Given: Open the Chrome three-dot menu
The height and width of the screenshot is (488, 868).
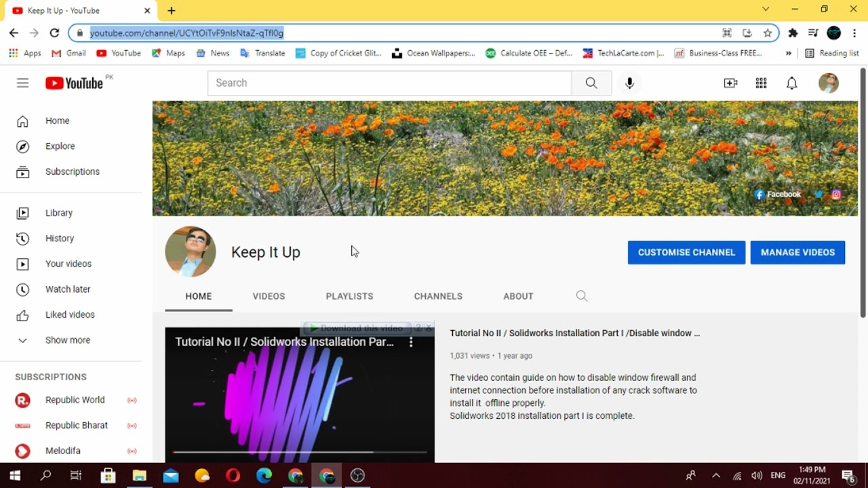Looking at the screenshot, I should pos(854,33).
